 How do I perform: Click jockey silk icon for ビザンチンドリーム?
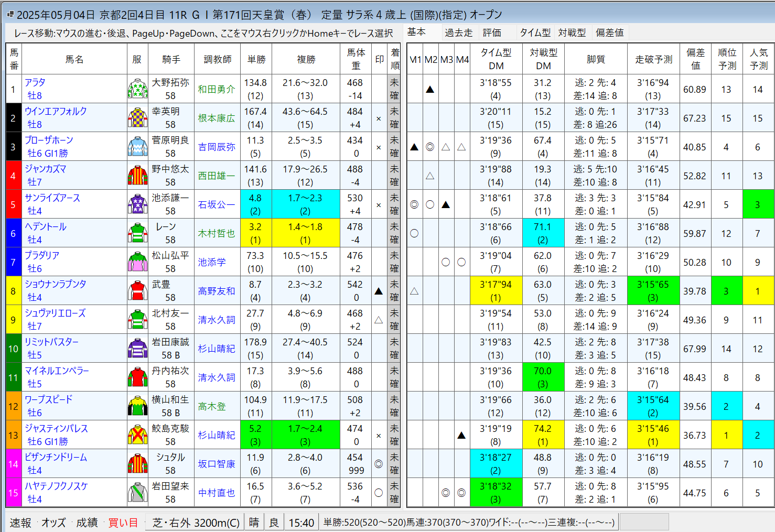137,464
